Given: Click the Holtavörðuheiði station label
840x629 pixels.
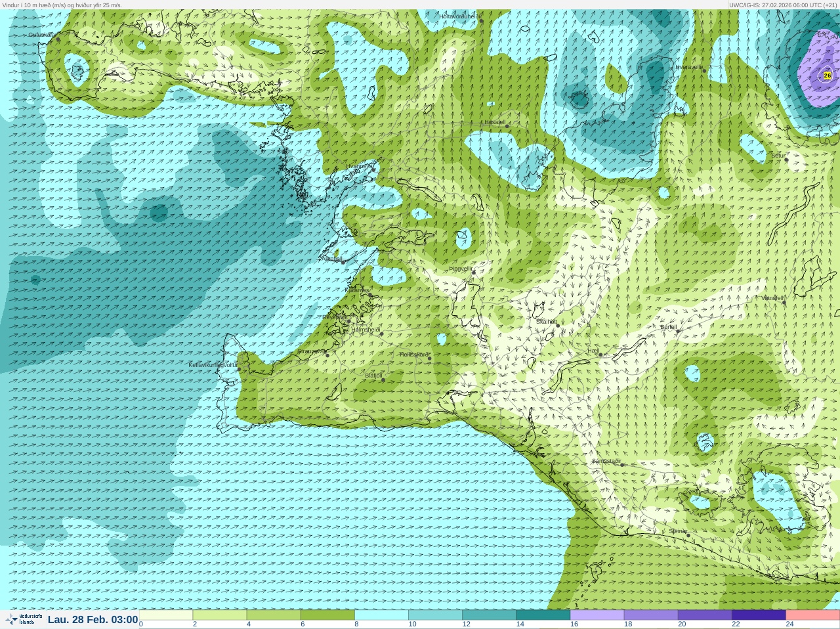Looking at the screenshot, I should click(460, 16).
